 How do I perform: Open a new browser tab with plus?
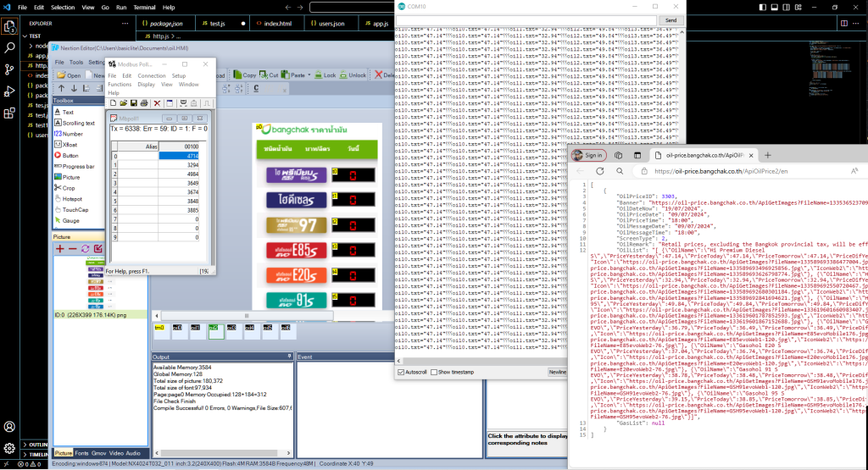[768, 155]
